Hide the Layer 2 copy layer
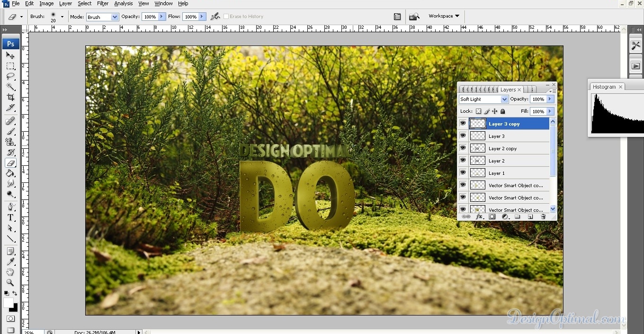644x334 pixels. click(x=463, y=148)
